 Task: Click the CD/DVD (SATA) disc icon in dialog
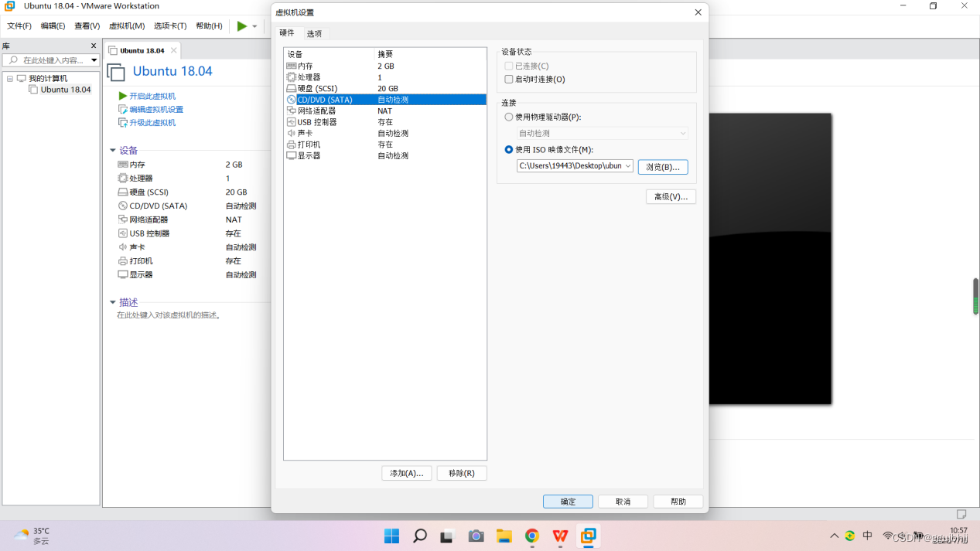click(291, 100)
